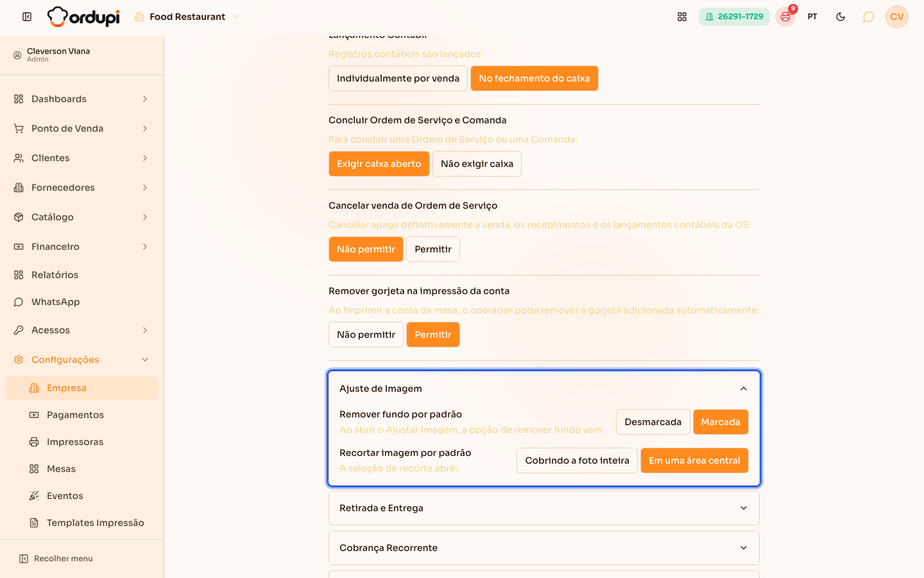This screenshot has width=924, height=578.
Task: Open CV user avatar menu
Action: click(x=897, y=17)
